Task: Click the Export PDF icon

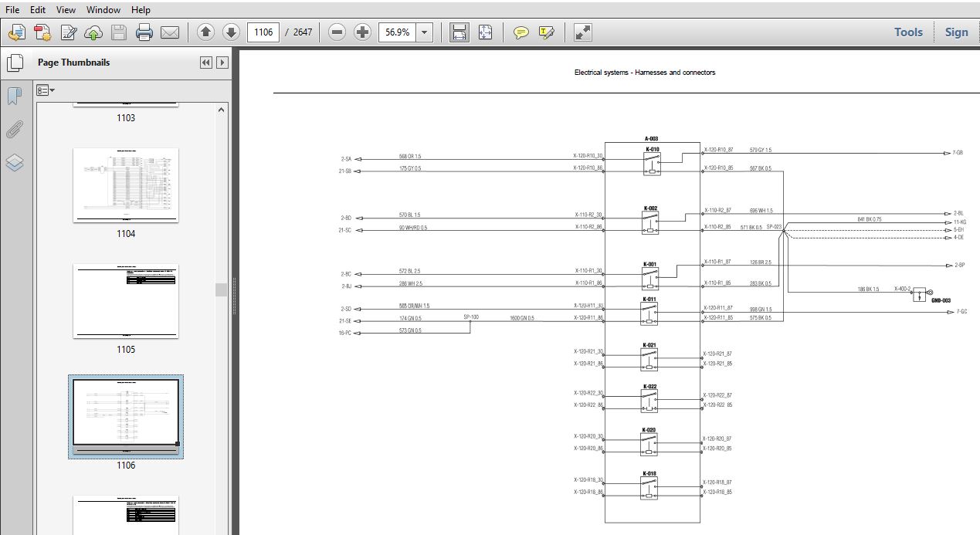Action: pos(42,32)
